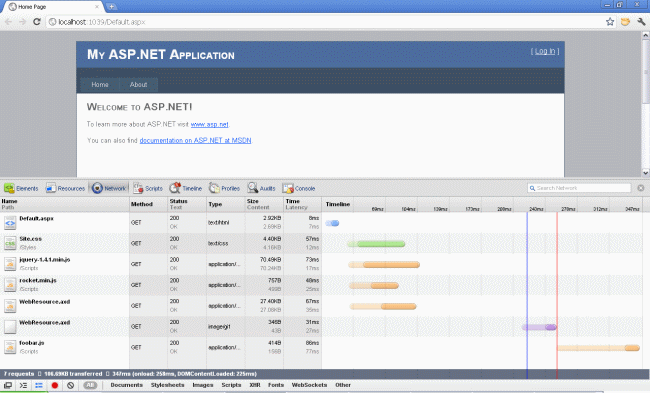This screenshot has width=650, height=393.
Task: Click the browser back arrow
Action: (8, 22)
